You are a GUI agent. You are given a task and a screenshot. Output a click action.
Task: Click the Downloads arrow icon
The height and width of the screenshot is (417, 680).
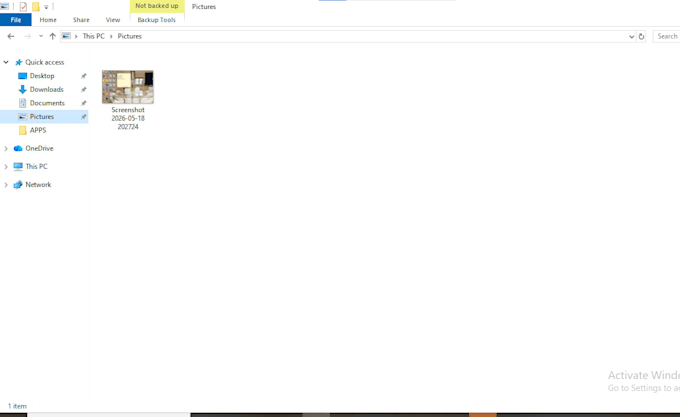(23, 90)
